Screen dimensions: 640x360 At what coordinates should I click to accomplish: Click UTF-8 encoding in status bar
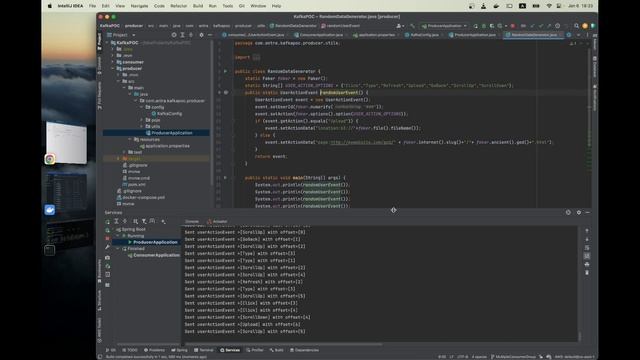click(462, 357)
